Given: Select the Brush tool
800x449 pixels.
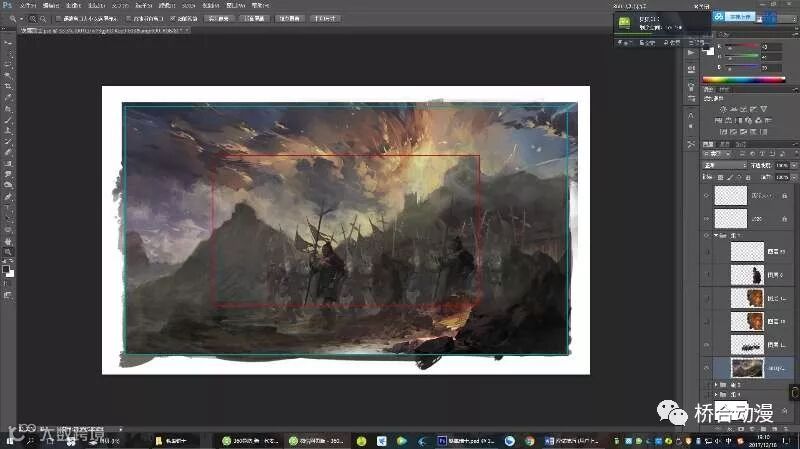Looking at the screenshot, I should tap(8, 120).
